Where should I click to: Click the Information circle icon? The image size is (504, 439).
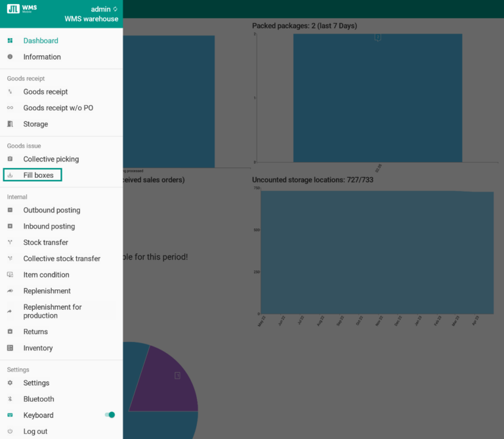[x=10, y=57]
